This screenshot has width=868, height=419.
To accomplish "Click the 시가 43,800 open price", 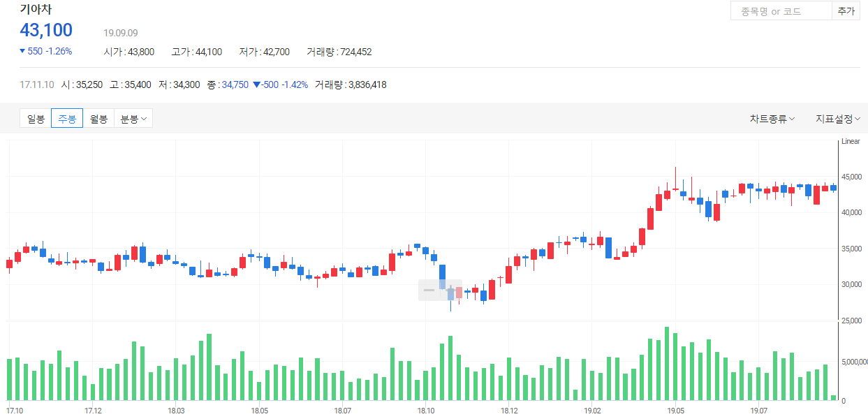I will click(x=129, y=52).
